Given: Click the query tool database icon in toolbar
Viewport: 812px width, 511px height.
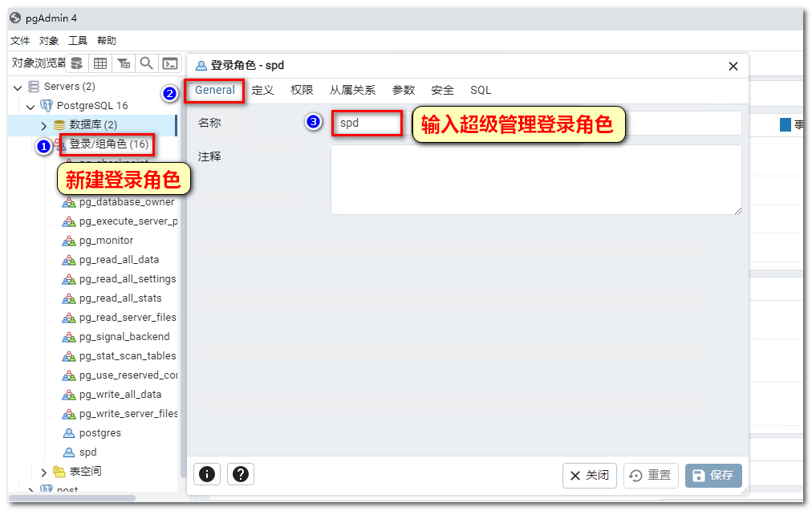Looking at the screenshot, I should (77, 63).
